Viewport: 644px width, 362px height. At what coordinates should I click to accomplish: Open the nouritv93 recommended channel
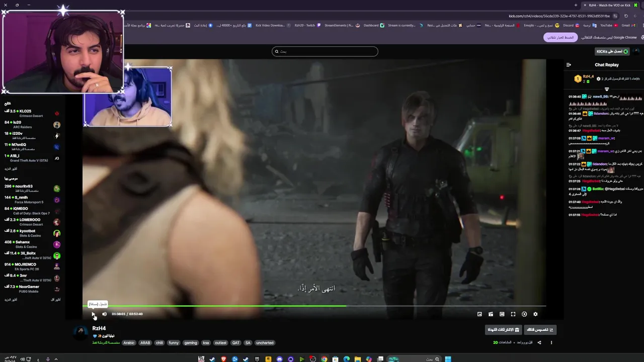tap(32, 189)
